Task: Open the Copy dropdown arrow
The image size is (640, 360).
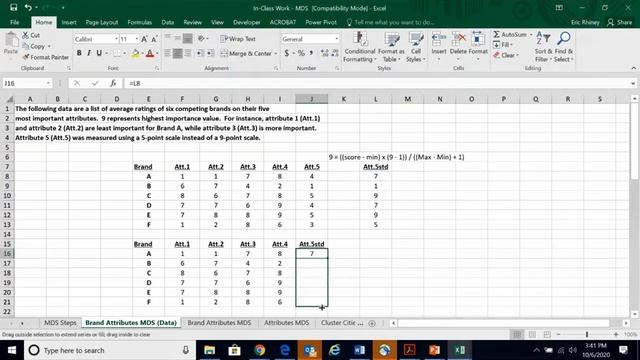Action: (49, 47)
